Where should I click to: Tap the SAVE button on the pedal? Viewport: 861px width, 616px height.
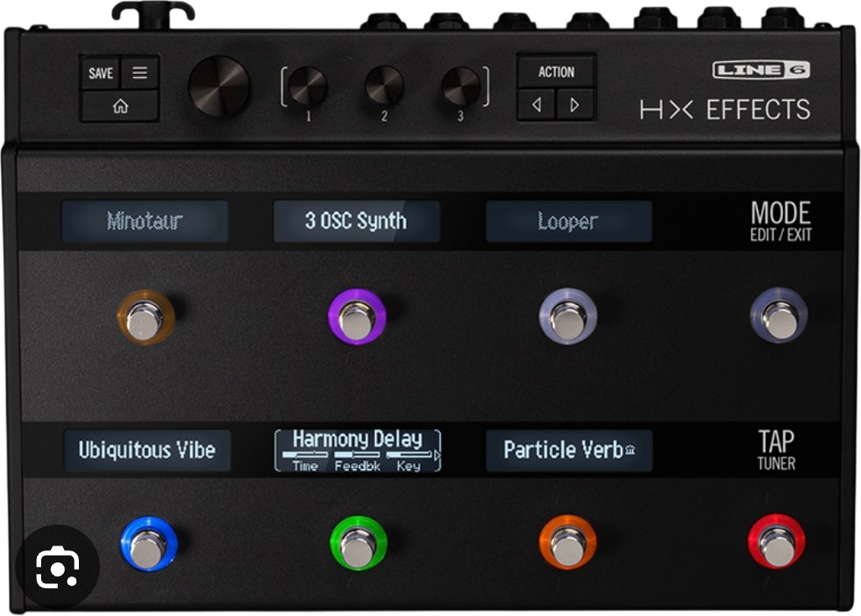coord(101,72)
